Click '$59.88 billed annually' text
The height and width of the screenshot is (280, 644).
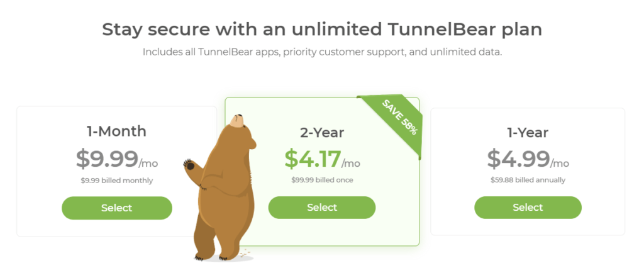pyautogui.click(x=528, y=180)
